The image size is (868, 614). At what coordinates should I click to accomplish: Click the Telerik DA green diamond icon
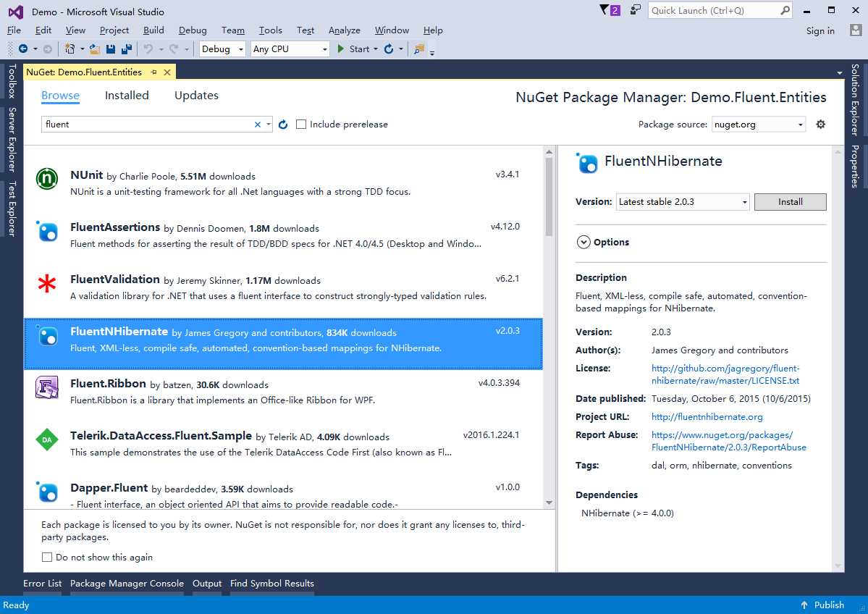pos(47,440)
